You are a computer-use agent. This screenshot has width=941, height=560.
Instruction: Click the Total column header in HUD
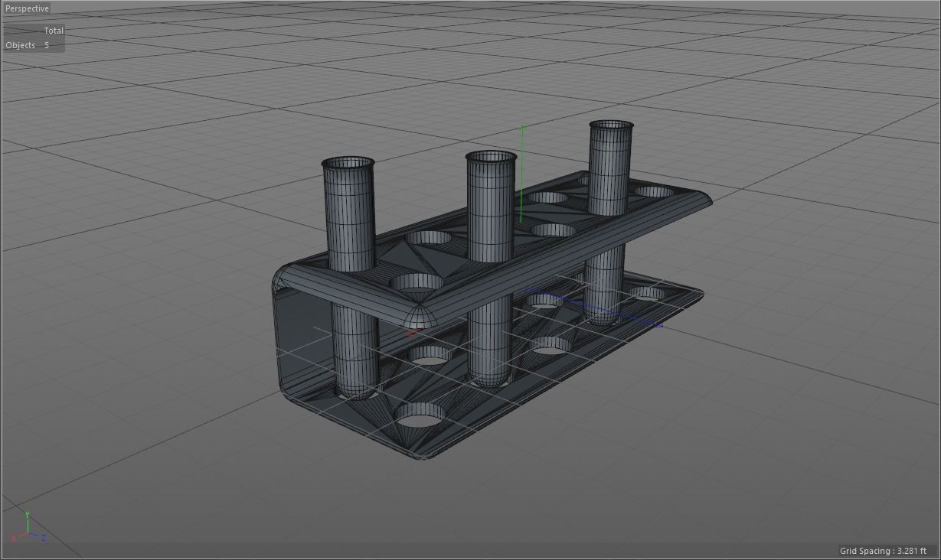point(54,31)
